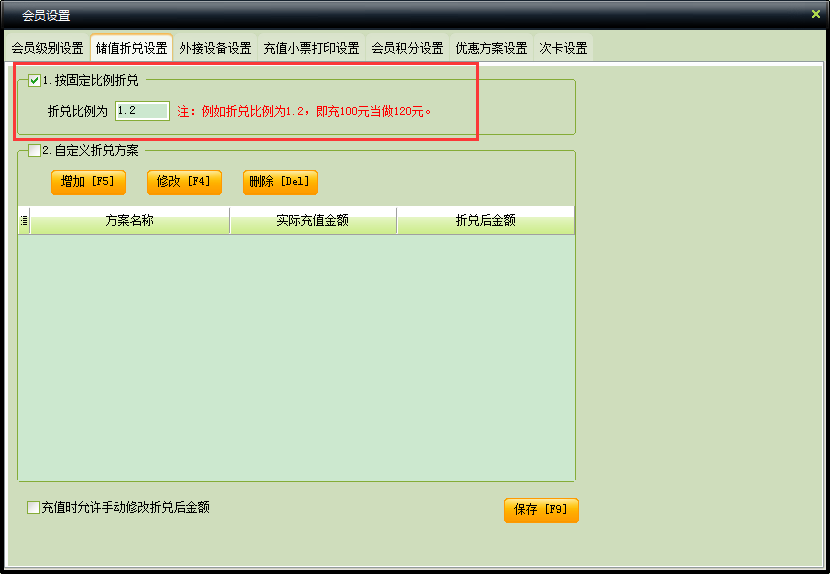This screenshot has height=574, width=830.
Task: Click the 删除 [Del] button
Action: [x=280, y=182]
